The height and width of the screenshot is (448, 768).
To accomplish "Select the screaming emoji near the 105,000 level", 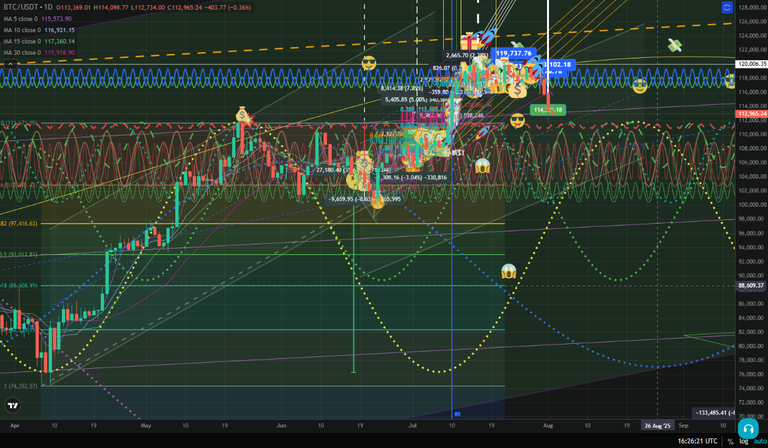I will click(x=482, y=166).
